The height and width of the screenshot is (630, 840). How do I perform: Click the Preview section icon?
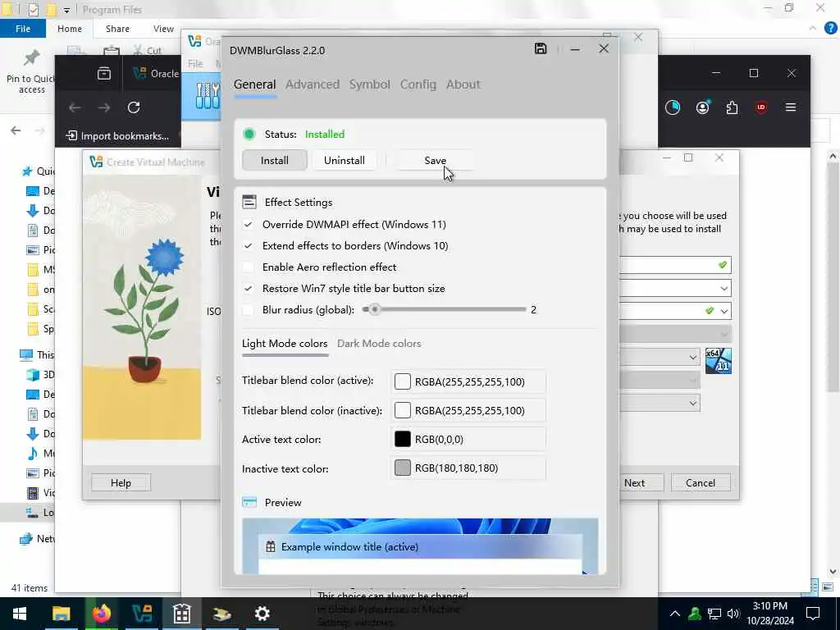249,502
